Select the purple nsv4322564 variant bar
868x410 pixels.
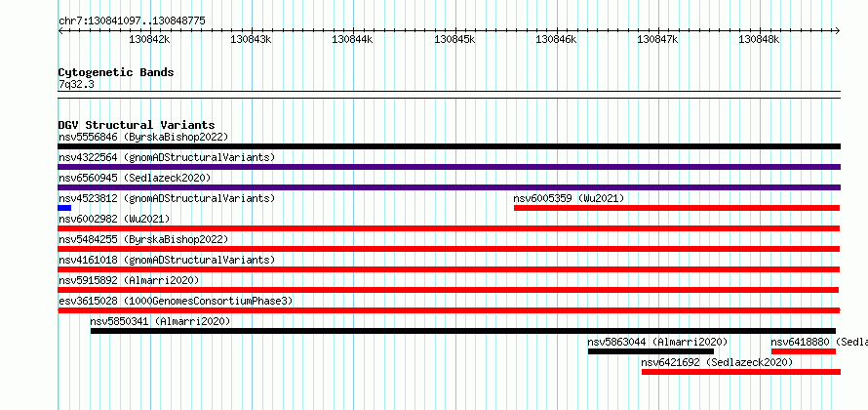click(449, 167)
